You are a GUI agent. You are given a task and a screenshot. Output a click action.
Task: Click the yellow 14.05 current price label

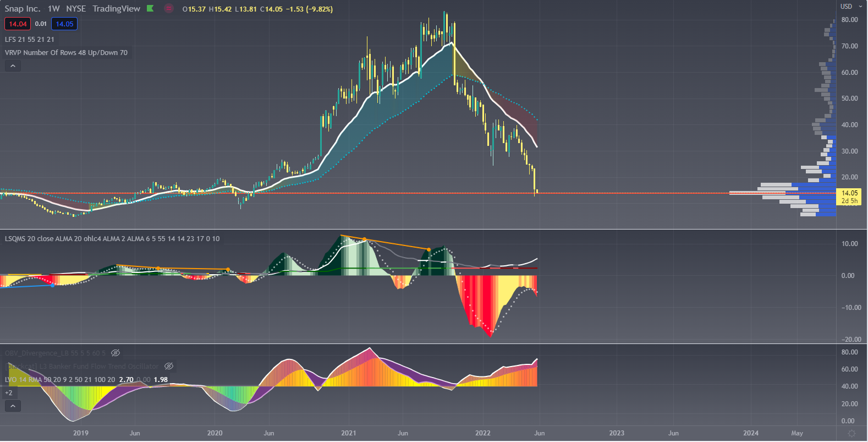[849, 193]
